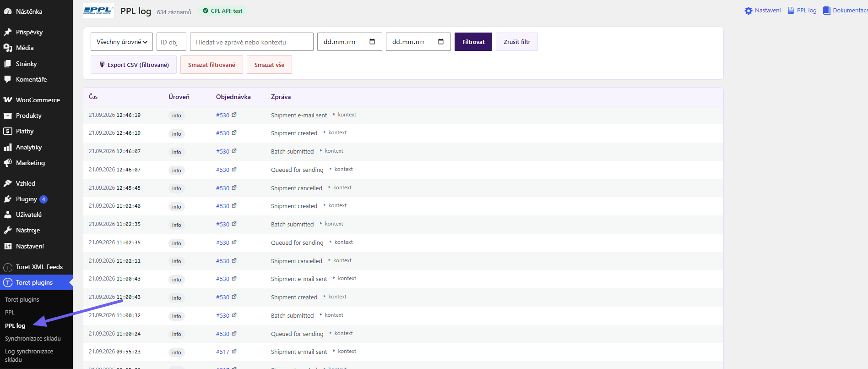The image size is (868, 369).
Task: Click the Pluginy plug icon
Action: [x=8, y=199]
